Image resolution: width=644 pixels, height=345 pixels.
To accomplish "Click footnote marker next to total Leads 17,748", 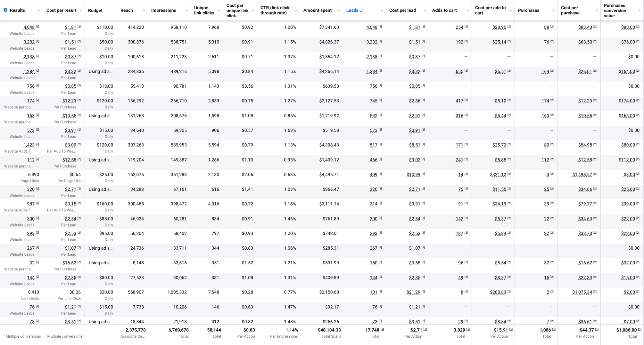I will pos(382,329).
